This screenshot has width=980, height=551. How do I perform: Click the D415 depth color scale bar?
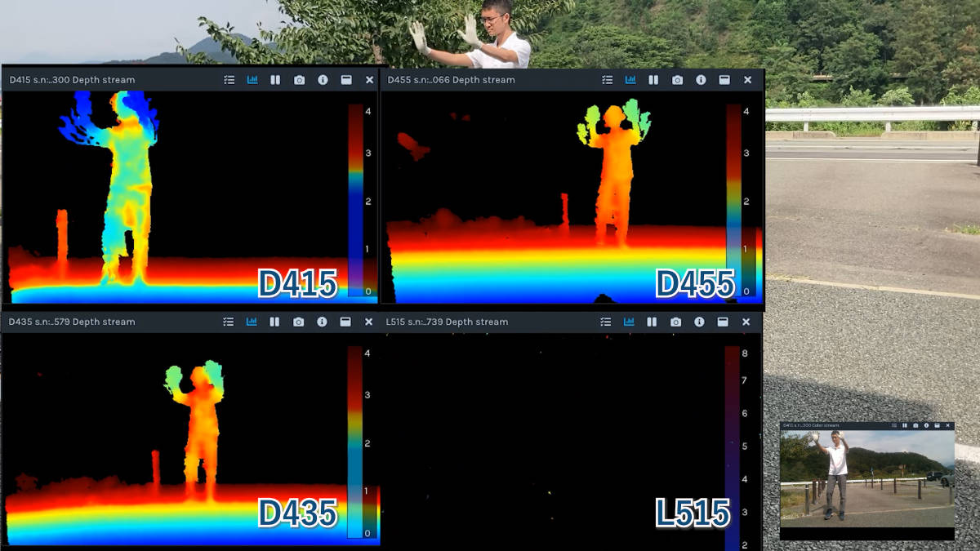point(355,199)
